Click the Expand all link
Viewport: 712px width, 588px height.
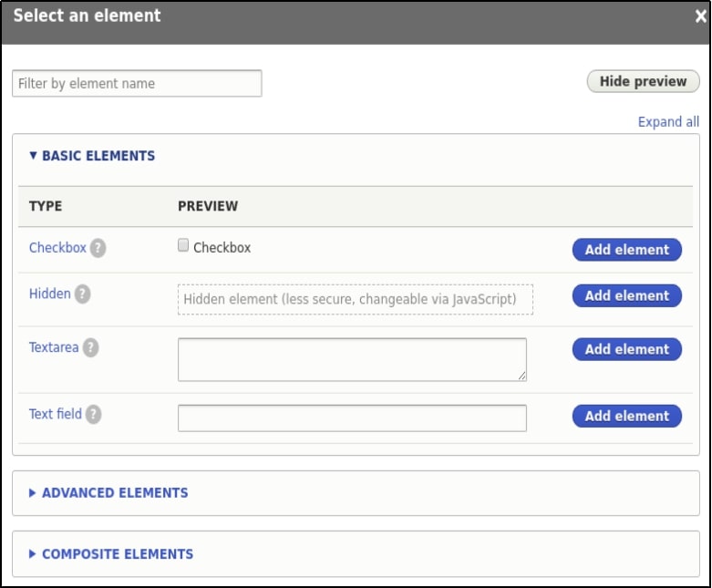[x=668, y=122]
